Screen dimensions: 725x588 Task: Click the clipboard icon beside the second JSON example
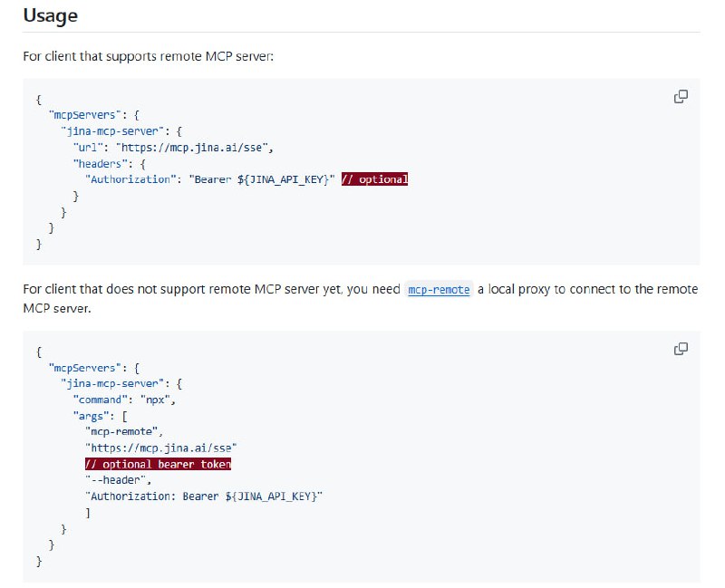tap(681, 349)
